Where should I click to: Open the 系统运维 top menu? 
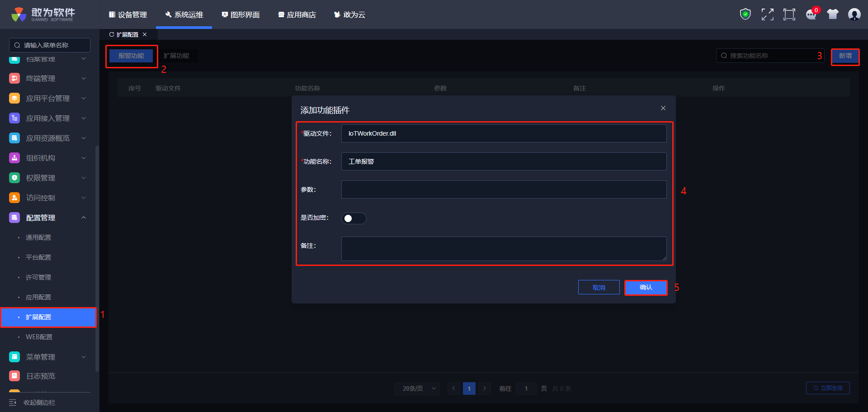(x=184, y=14)
